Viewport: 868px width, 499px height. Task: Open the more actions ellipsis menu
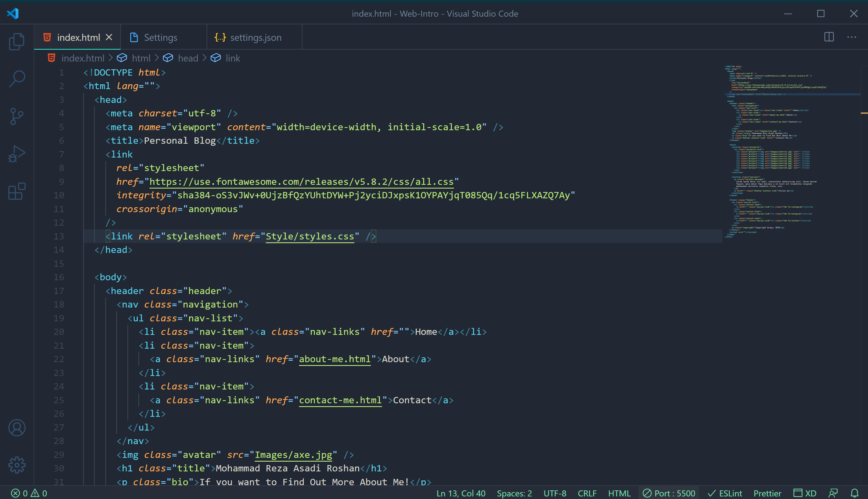click(x=852, y=37)
